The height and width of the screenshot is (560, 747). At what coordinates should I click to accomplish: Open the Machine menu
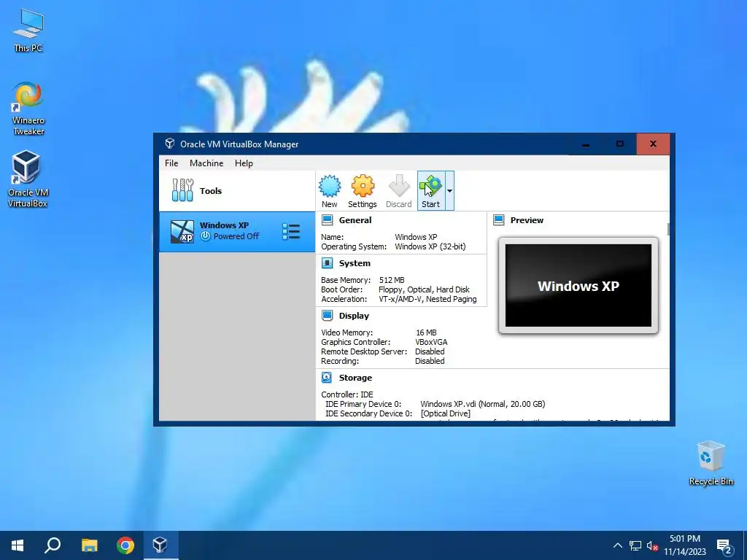click(206, 163)
